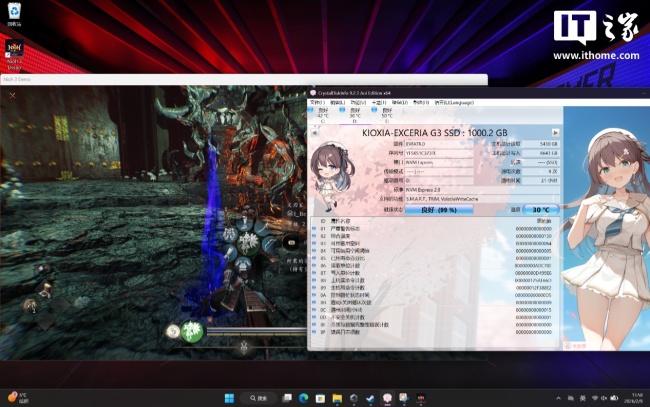Viewport: 650px width, 407px height.
Task: Launch Microsoft Edge from taskbar
Action: (x=303, y=398)
